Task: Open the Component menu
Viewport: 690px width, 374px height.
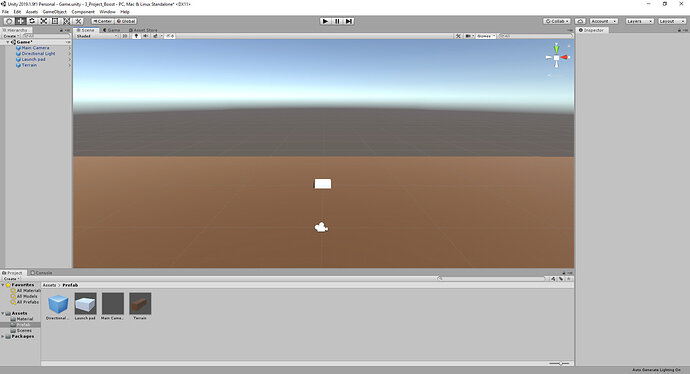Action: click(x=83, y=12)
